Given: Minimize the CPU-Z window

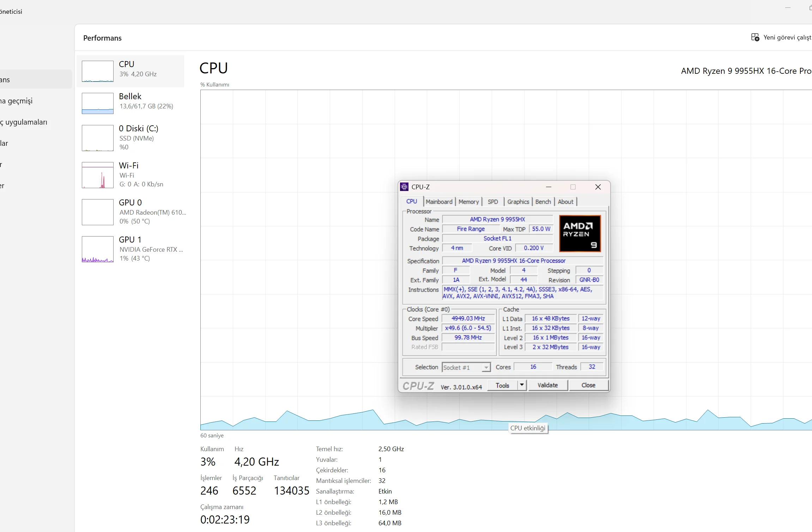Looking at the screenshot, I should [x=549, y=187].
